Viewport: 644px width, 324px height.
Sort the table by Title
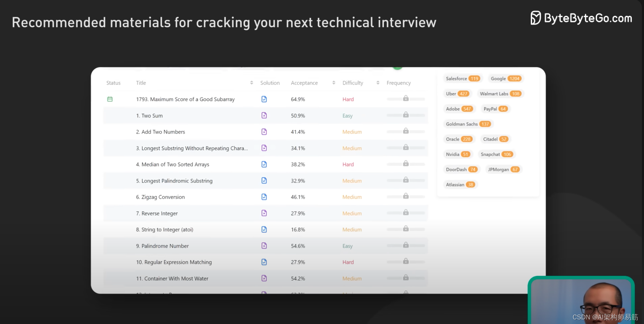(x=252, y=83)
